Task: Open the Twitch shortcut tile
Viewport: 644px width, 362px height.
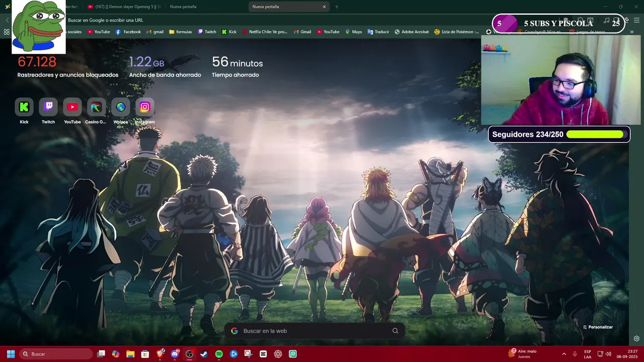Action: click(48, 107)
